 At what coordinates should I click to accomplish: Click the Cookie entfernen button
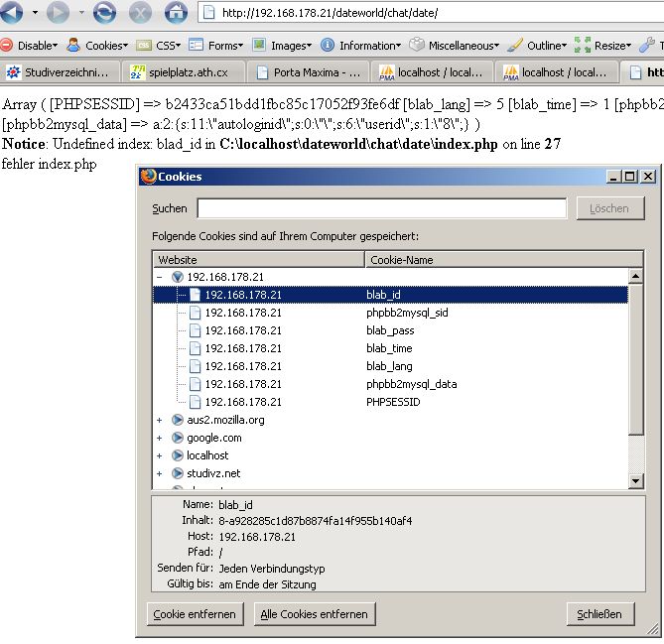click(195, 614)
